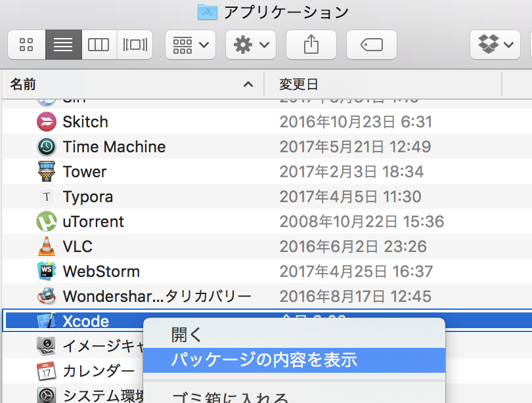532x403 pixels.
Task: Click the Typora file name
Action: [x=88, y=198]
